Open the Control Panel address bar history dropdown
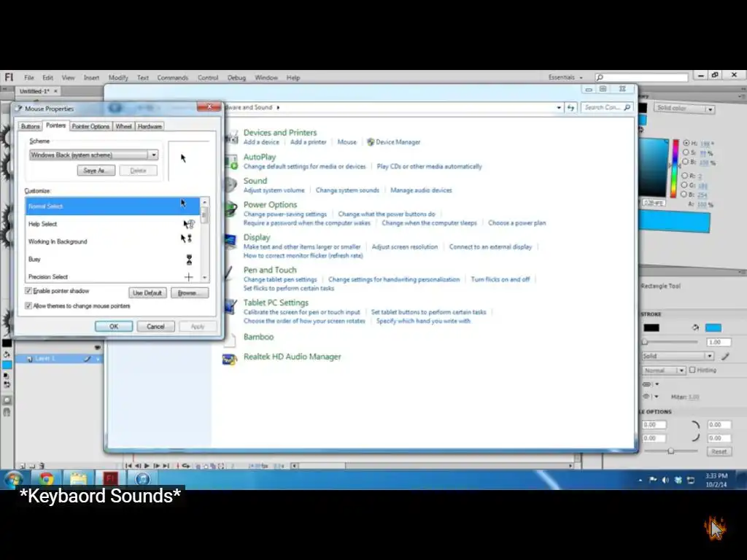This screenshot has width=747, height=560. coord(559,108)
